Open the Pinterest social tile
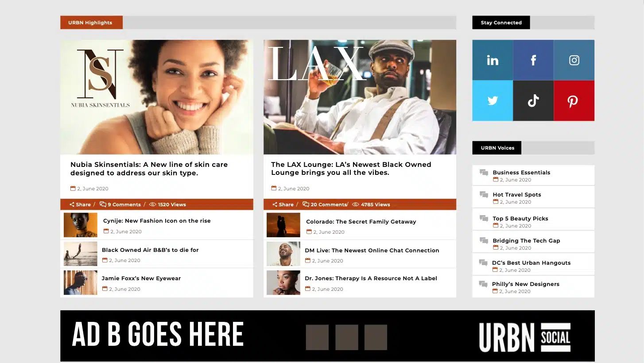The image size is (644, 363). (x=574, y=100)
